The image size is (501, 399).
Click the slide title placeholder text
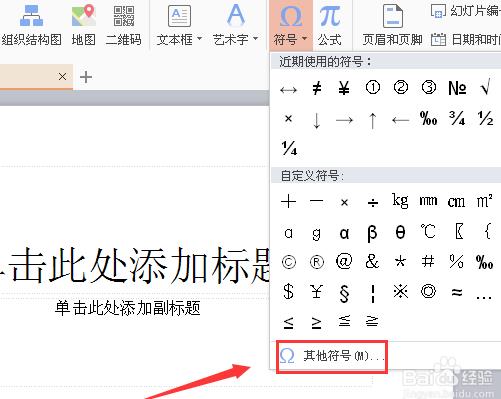[135, 267]
